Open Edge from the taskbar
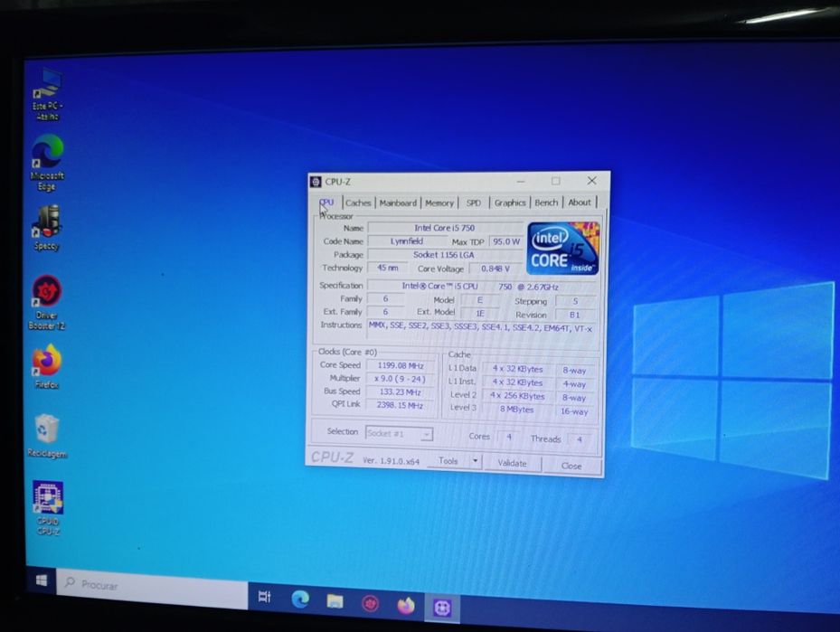Viewport: 840px width, 632px height. click(x=300, y=599)
